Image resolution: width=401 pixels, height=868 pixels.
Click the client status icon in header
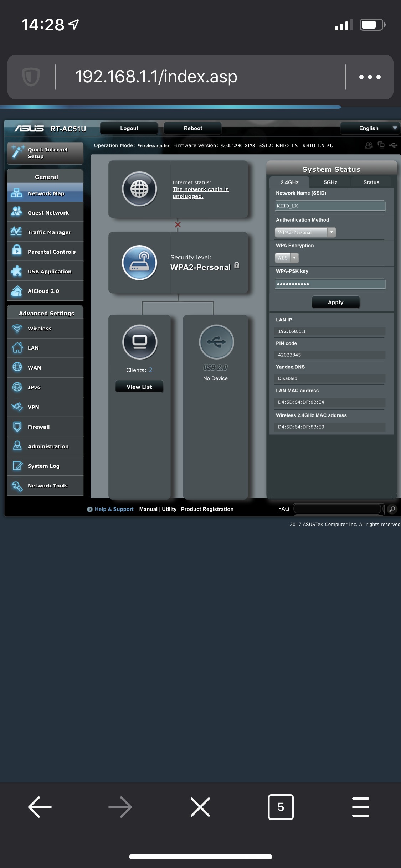(x=381, y=145)
